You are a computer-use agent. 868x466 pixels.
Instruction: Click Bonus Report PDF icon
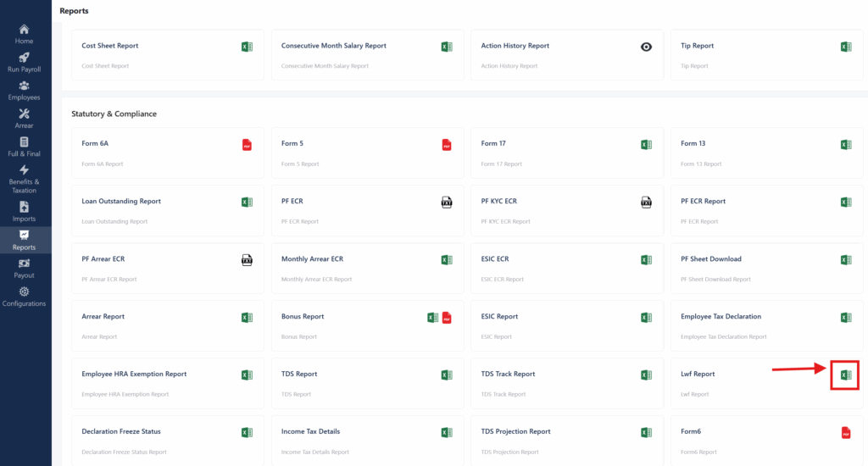(x=447, y=318)
